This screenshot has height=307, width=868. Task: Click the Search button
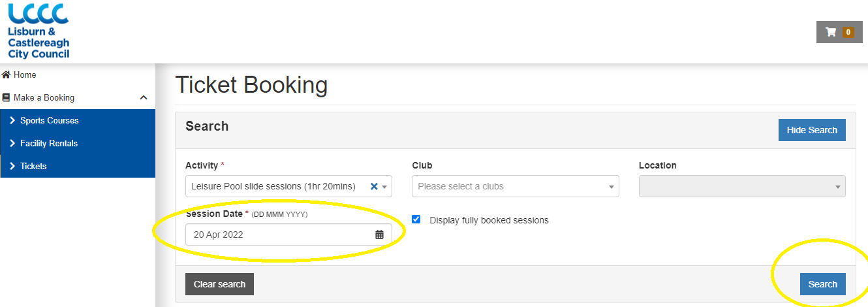click(822, 284)
